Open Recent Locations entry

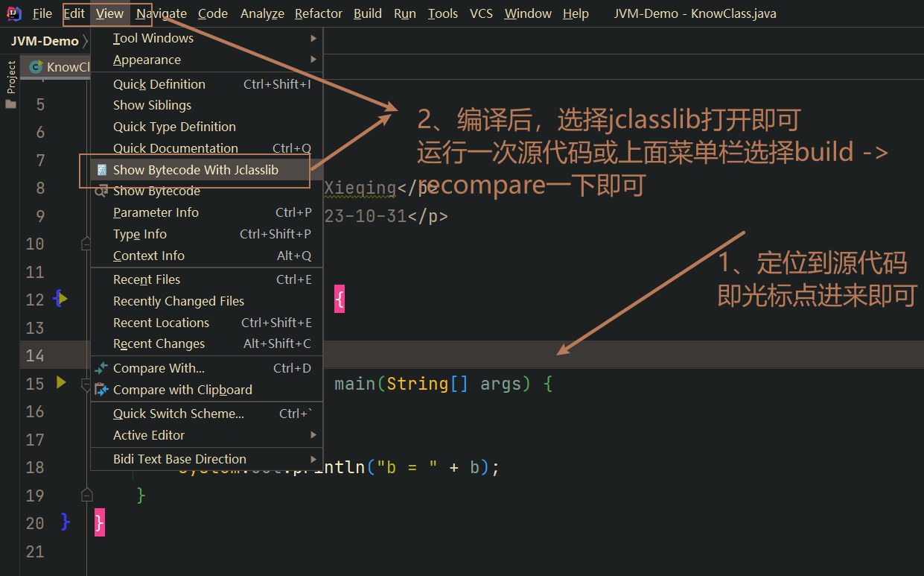tap(206, 323)
